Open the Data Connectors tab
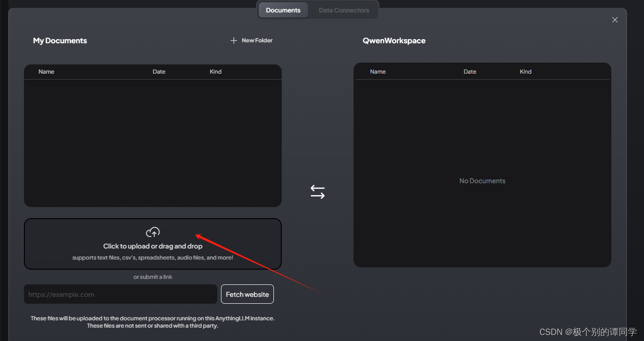Image resolution: width=644 pixels, height=341 pixels. (344, 10)
